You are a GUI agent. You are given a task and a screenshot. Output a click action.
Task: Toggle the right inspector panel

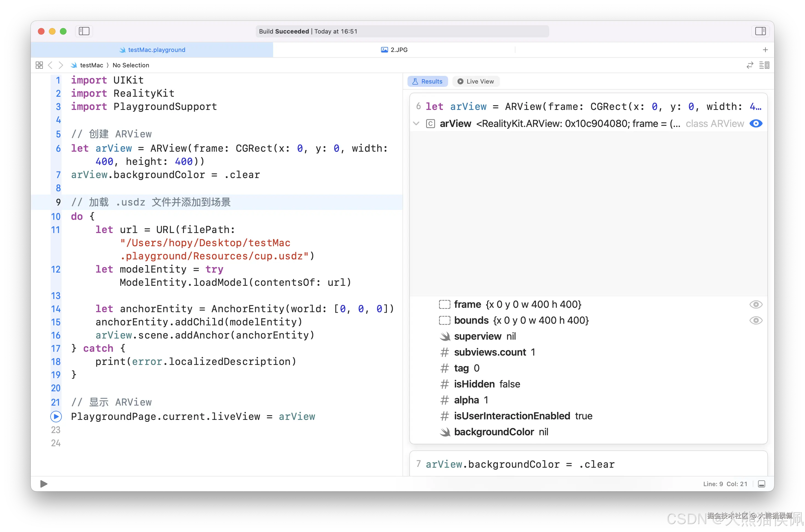coord(760,31)
